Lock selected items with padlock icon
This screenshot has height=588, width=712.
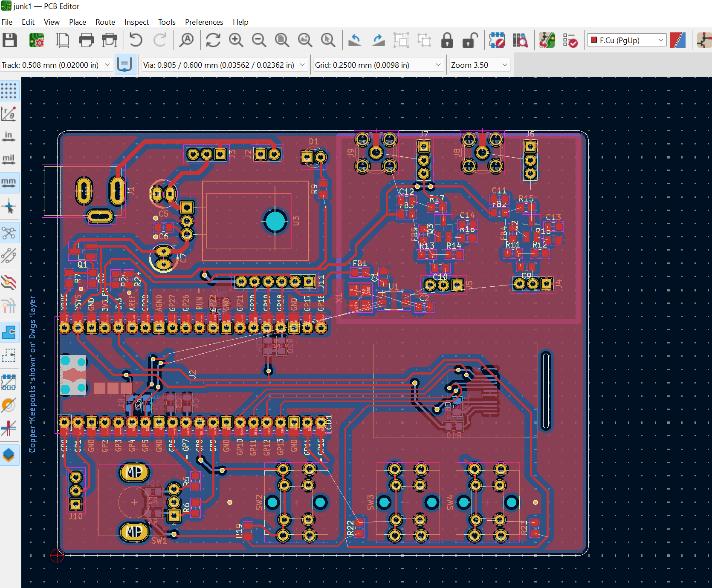(447, 40)
